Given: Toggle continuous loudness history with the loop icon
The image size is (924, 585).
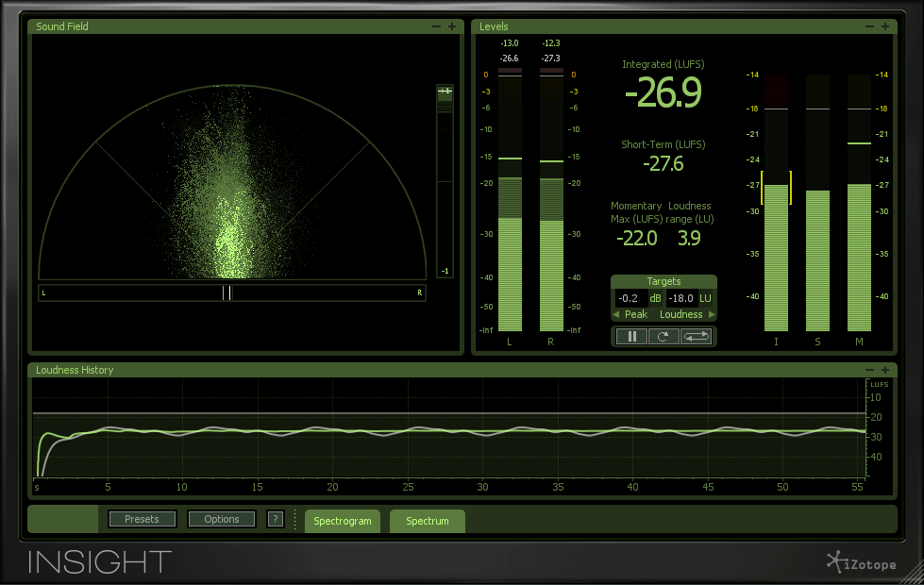Looking at the screenshot, I should 696,336.
